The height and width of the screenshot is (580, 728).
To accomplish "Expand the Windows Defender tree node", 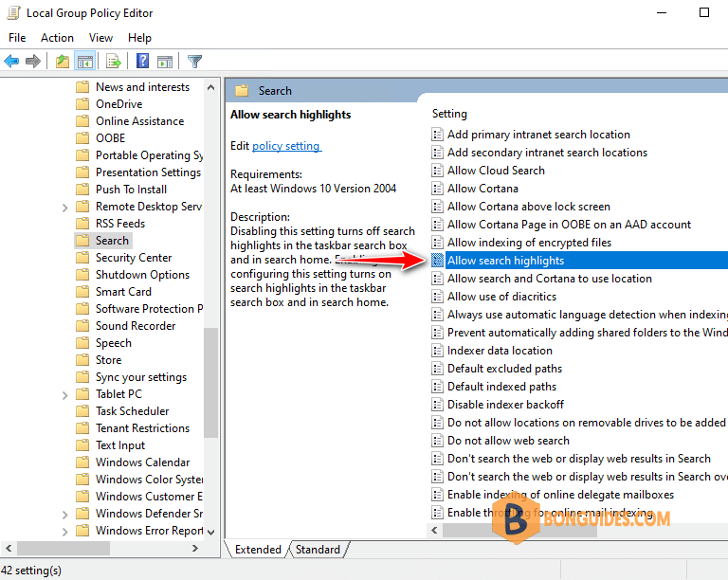I will click(65, 514).
